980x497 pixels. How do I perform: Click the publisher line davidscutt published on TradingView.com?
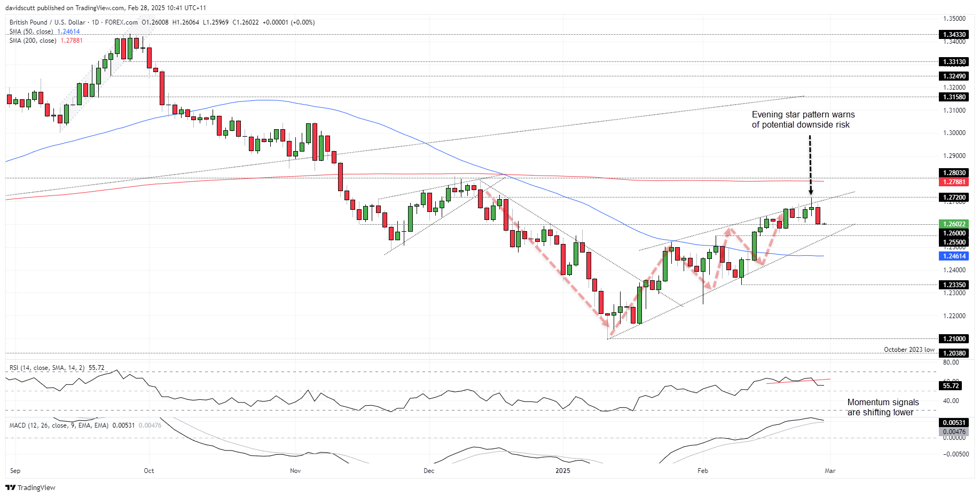coord(106,8)
